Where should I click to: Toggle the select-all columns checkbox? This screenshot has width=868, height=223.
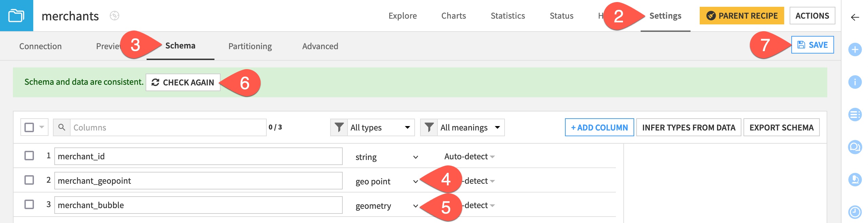point(30,127)
